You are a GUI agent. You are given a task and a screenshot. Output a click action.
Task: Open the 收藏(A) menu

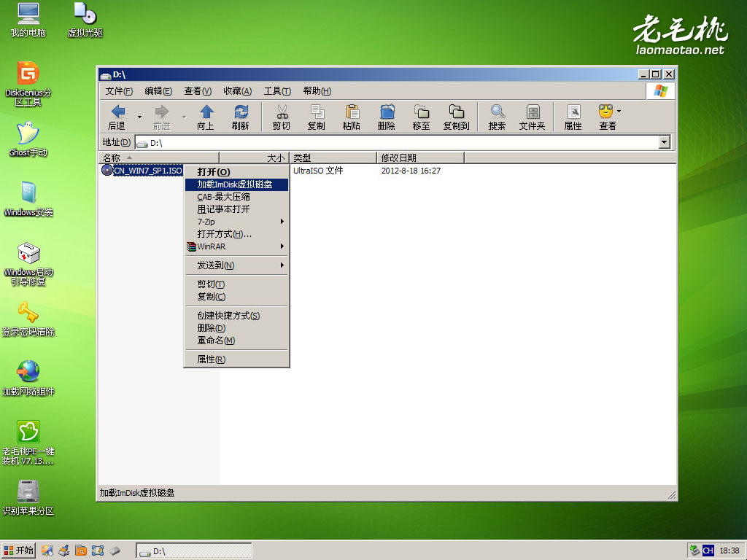click(x=237, y=91)
